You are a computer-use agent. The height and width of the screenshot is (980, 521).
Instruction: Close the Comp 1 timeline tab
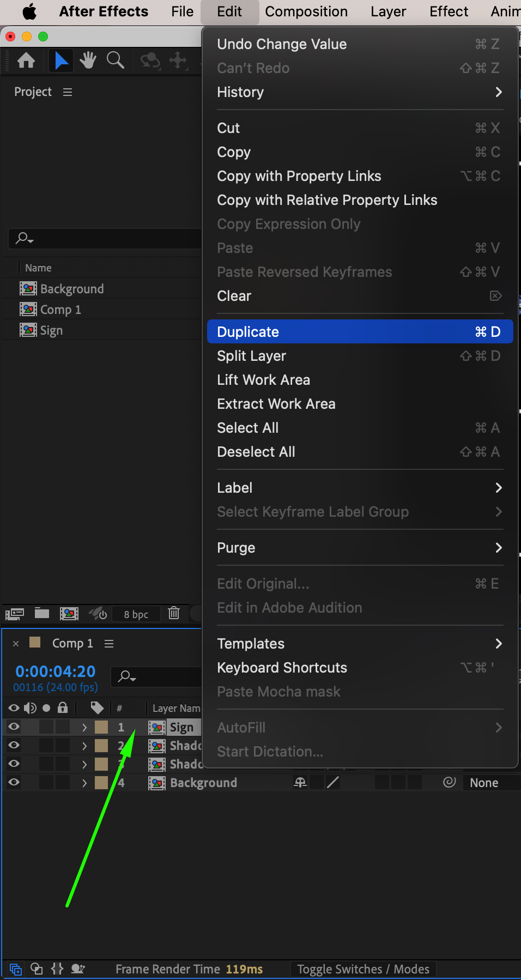[x=16, y=644]
